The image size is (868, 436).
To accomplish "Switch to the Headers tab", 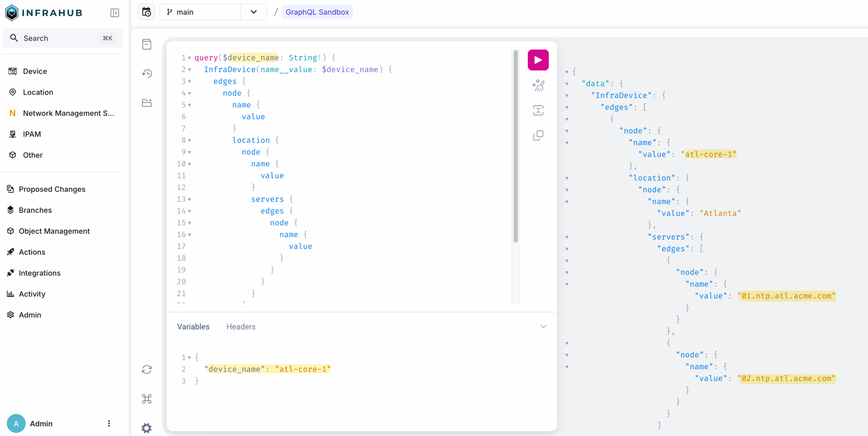I will [x=241, y=327].
